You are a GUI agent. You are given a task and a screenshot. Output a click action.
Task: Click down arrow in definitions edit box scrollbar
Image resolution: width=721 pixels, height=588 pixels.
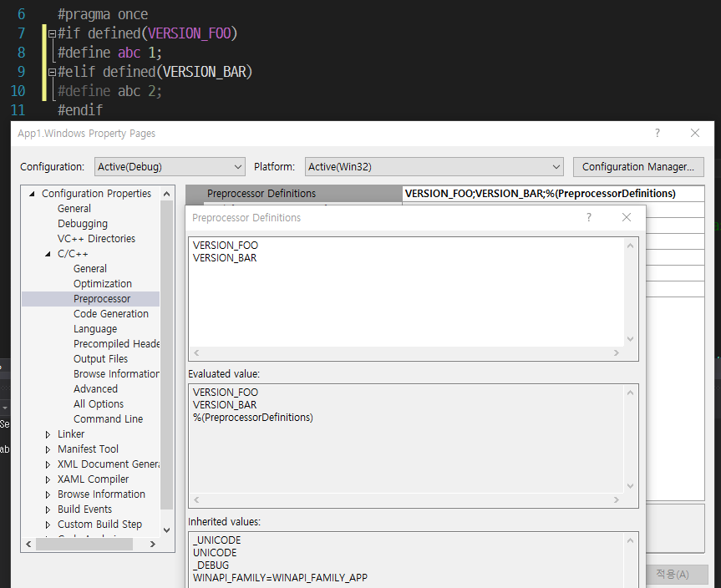click(631, 339)
